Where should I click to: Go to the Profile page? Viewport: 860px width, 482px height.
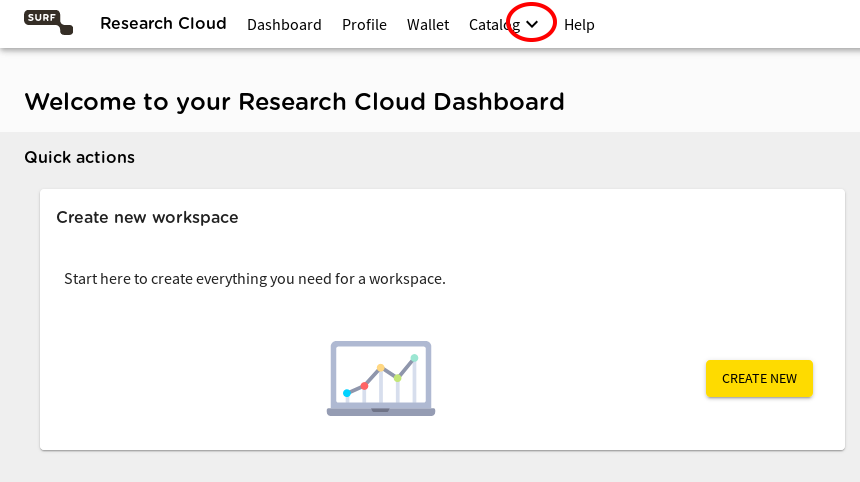tap(364, 25)
